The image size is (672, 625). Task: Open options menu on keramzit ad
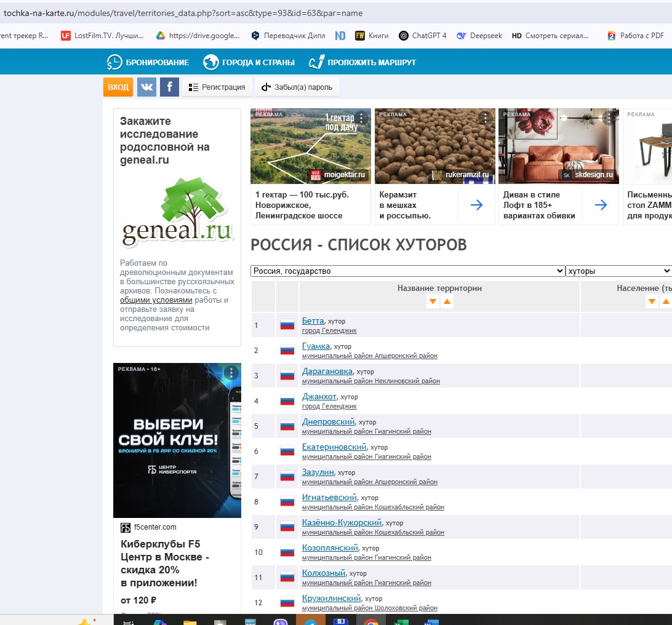(485, 117)
